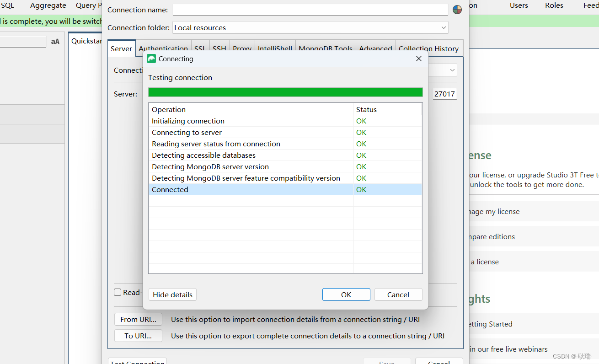Click the connection color picker icon
599x364 pixels.
click(x=457, y=10)
